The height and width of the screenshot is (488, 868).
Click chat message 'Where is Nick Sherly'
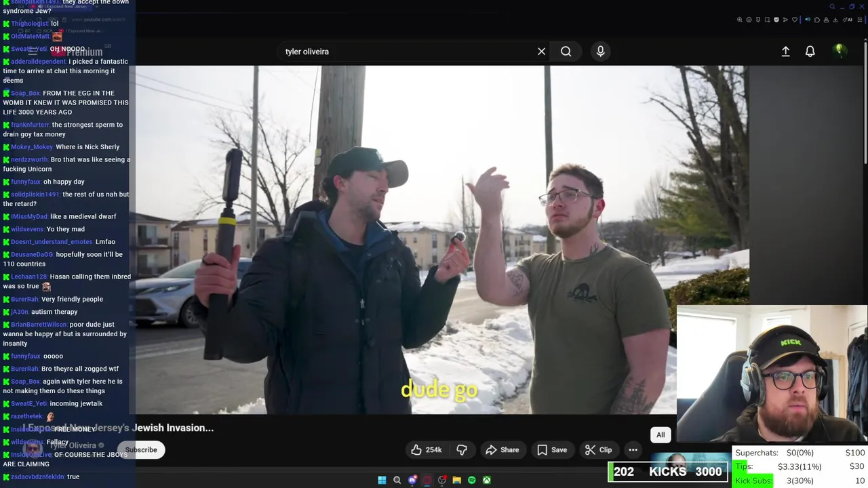pyautogui.click(x=87, y=146)
